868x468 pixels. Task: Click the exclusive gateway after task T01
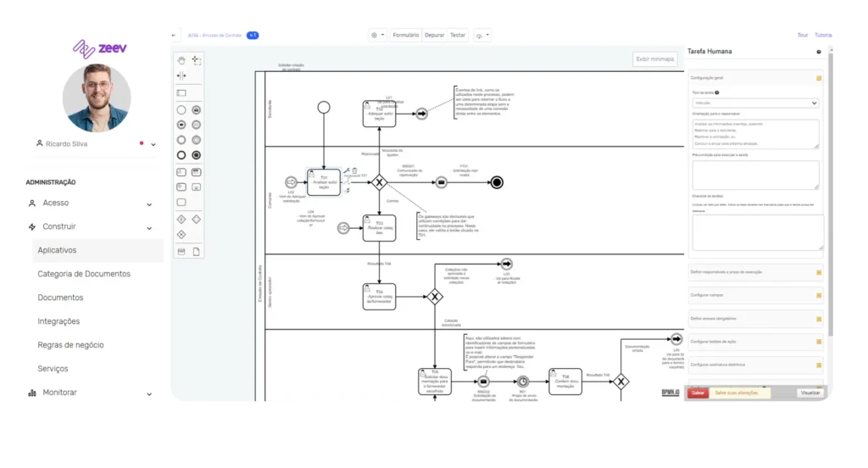pyautogui.click(x=380, y=181)
